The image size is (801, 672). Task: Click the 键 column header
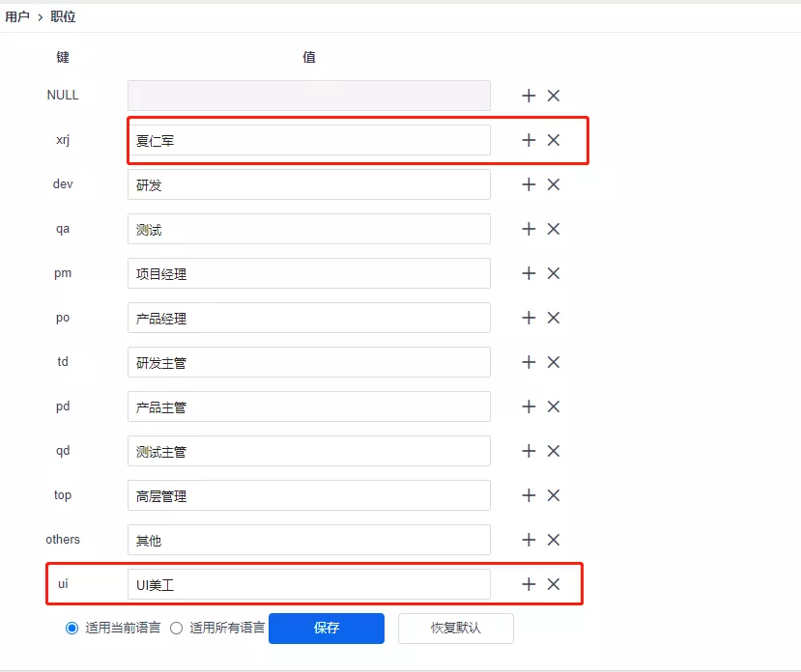click(x=63, y=57)
